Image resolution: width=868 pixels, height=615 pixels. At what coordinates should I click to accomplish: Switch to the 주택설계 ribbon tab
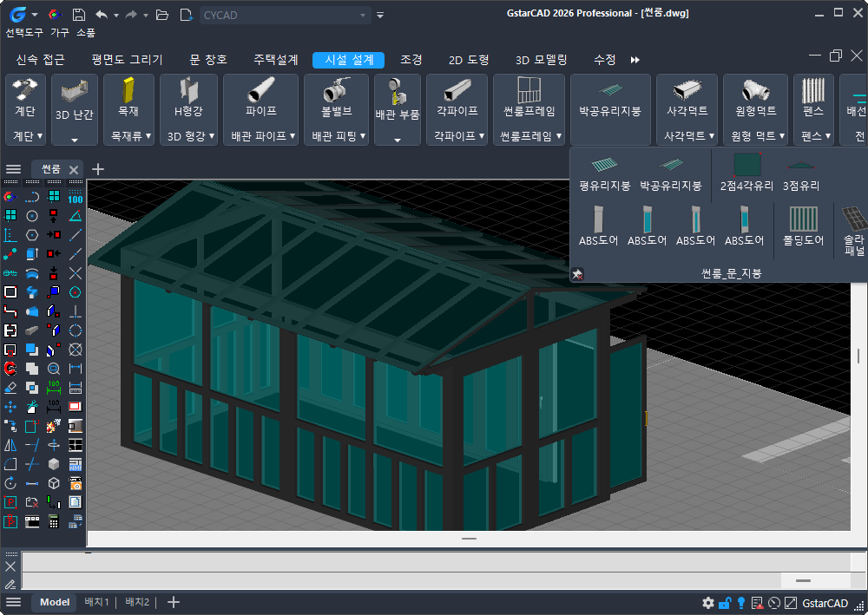pos(275,60)
